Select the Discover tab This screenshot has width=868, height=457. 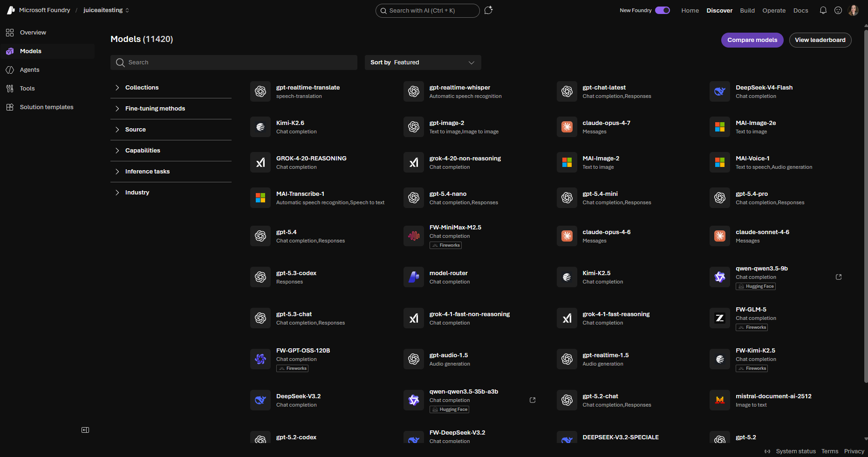719,10
